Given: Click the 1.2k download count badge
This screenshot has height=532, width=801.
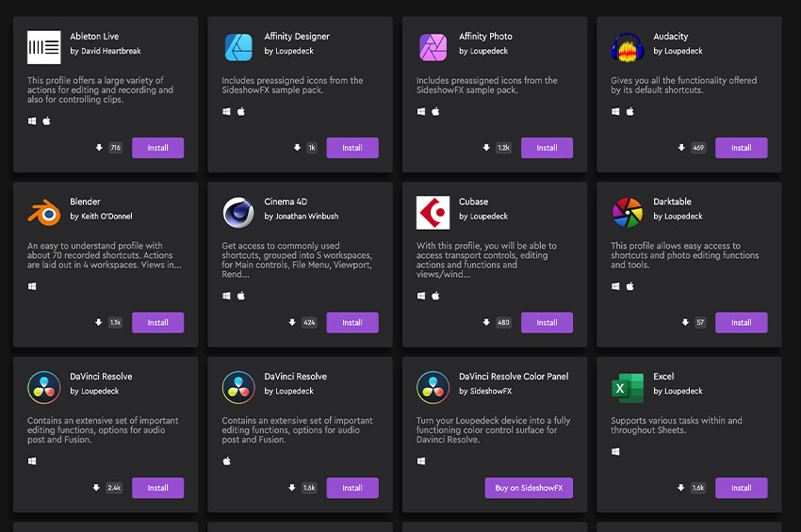Looking at the screenshot, I should click(x=504, y=148).
